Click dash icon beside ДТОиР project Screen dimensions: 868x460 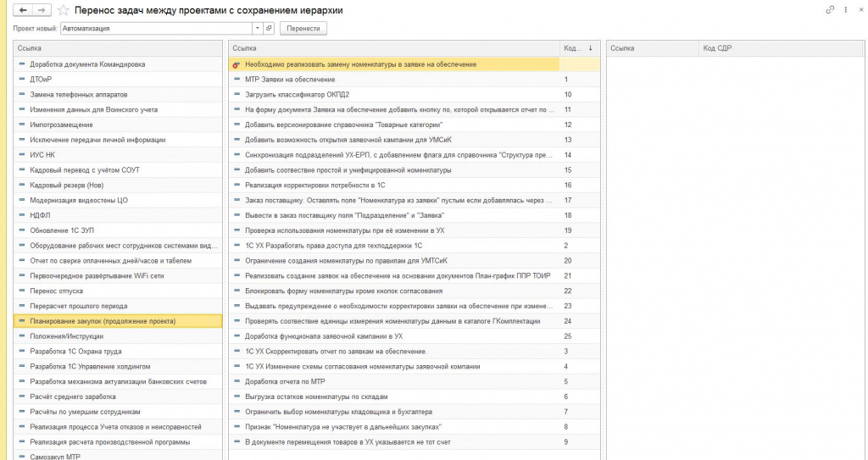pyautogui.click(x=22, y=79)
